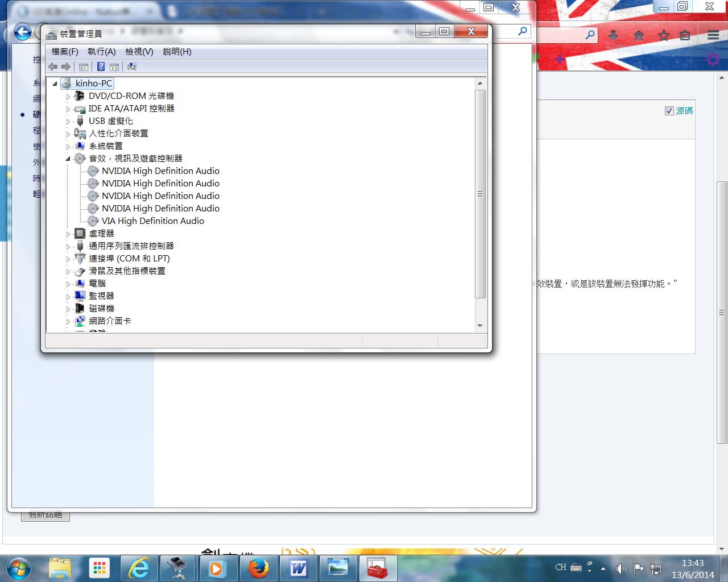
Task: Click the IDE ATA/ATAPI controller category icon
Action: tap(80, 109)
